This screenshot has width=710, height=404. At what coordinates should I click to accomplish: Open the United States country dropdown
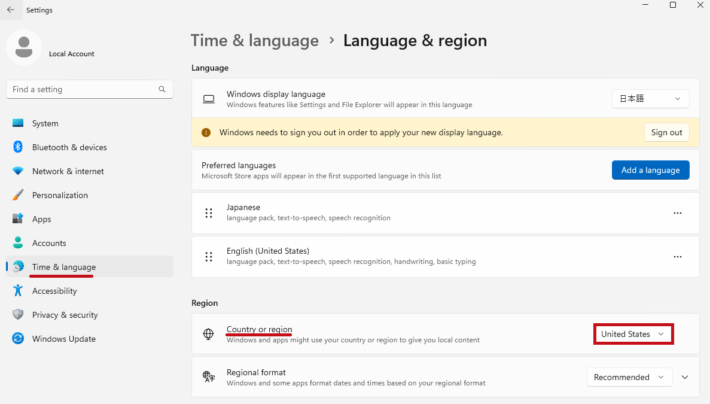(x=632, y=334)
